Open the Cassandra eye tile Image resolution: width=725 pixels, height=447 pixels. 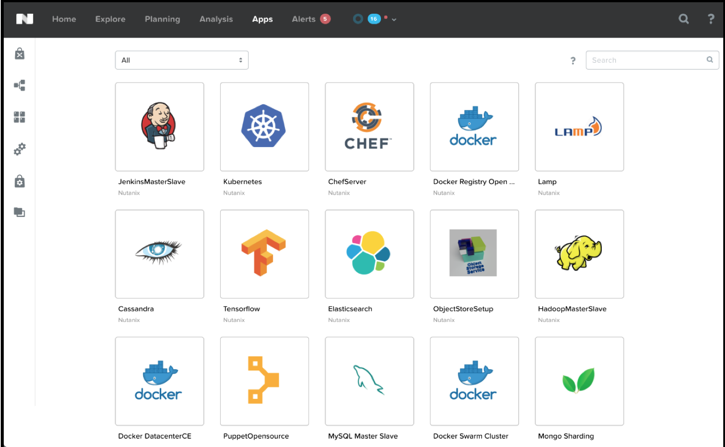pos(160,254)
